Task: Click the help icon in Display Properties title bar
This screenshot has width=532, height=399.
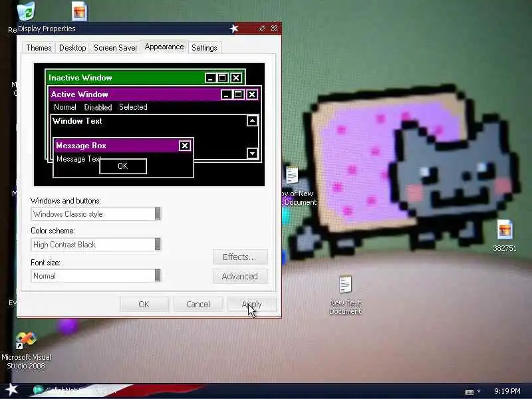Action: [x=261, y=29]
